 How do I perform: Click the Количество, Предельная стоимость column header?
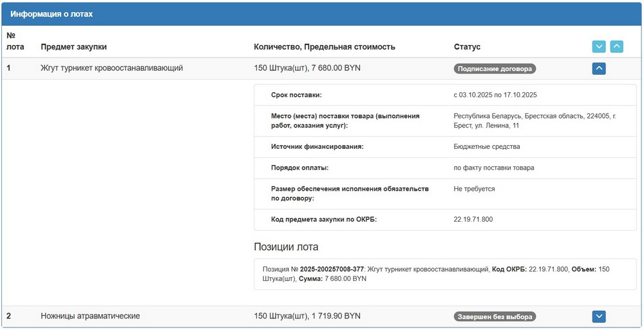[x=325, y=47]
